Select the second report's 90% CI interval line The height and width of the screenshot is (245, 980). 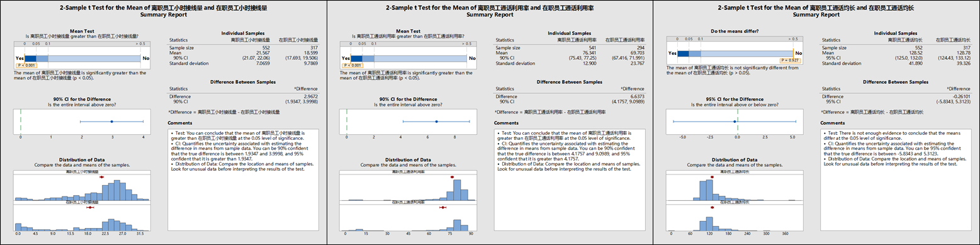click(x=436, y=121)
